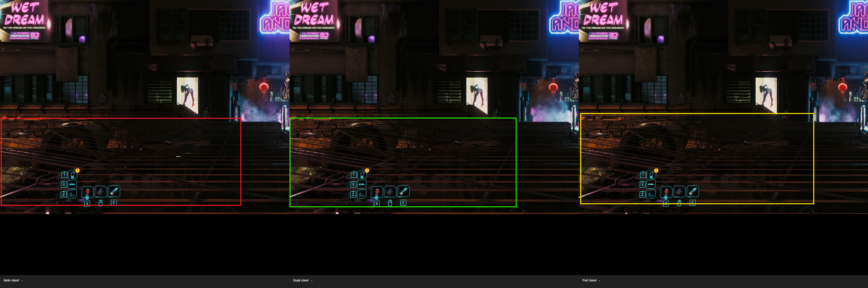Click the car icon in the right image
The width and height of the screenshot is (868, 288).
pyautogui.click(x=651, y=184)
